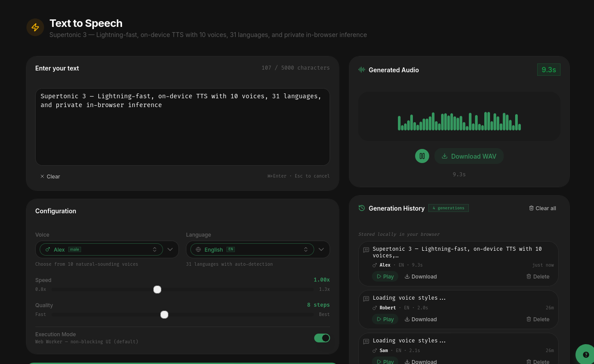The height and width of the screenshot is (364, 594).
Task: Click the "Stored locally in your browser" note
Action: tap(399, 234)
